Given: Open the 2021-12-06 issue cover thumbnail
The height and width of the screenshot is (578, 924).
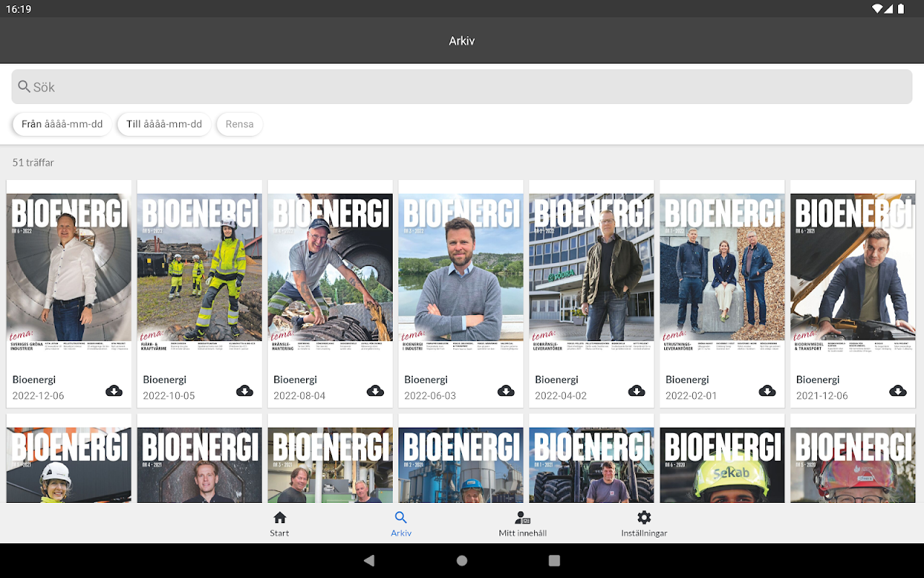Looking at the screenshot, I should point(853,274).
